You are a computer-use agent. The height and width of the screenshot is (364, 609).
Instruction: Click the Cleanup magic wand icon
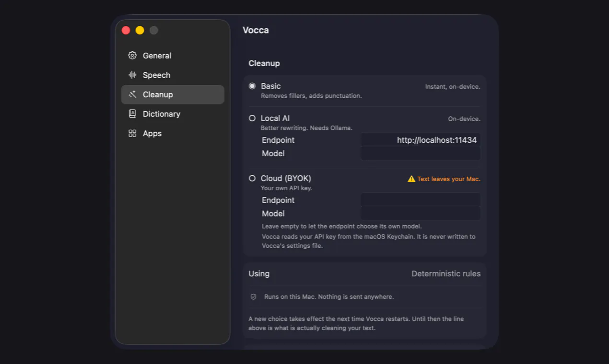tap(132, 94)
